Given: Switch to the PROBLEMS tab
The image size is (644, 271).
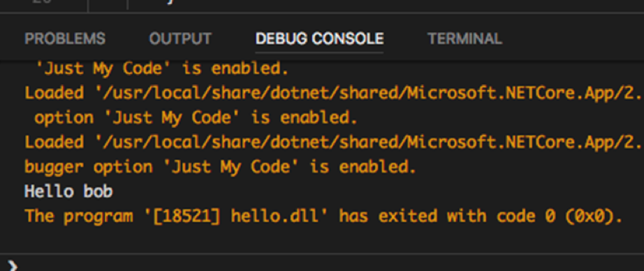Looking at the screenshot, I should [65, 38].
